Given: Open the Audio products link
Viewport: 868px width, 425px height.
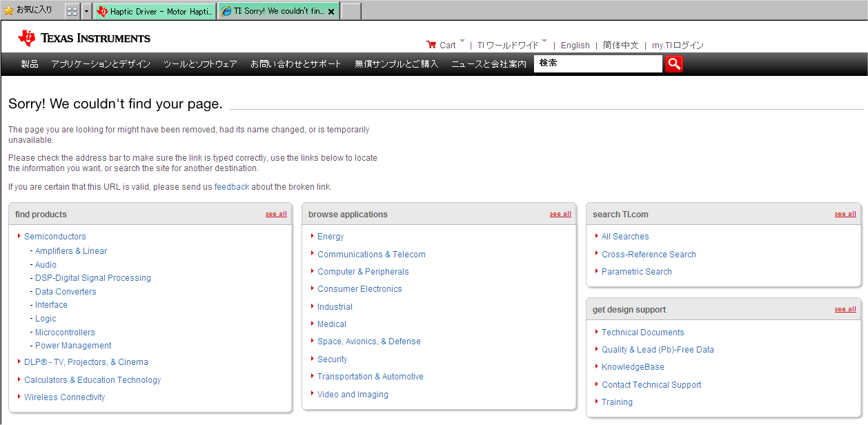Looking at the screenshot, I should [46, 265].
